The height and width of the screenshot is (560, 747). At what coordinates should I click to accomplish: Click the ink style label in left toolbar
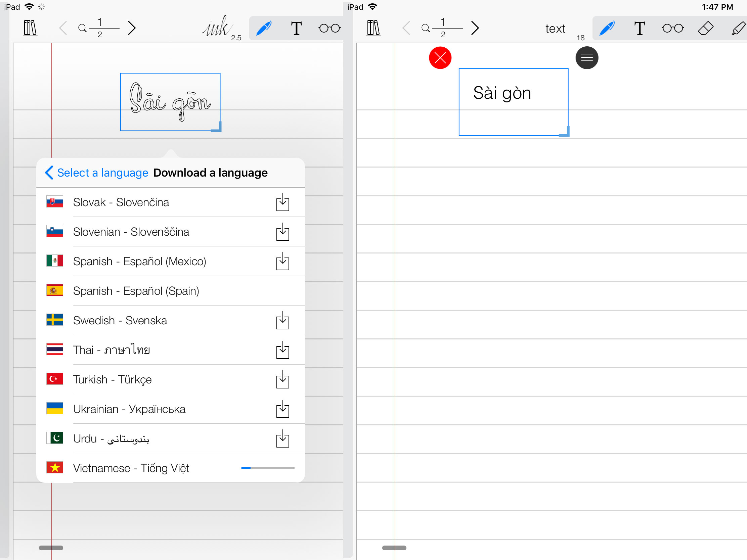tap(216, 27)
